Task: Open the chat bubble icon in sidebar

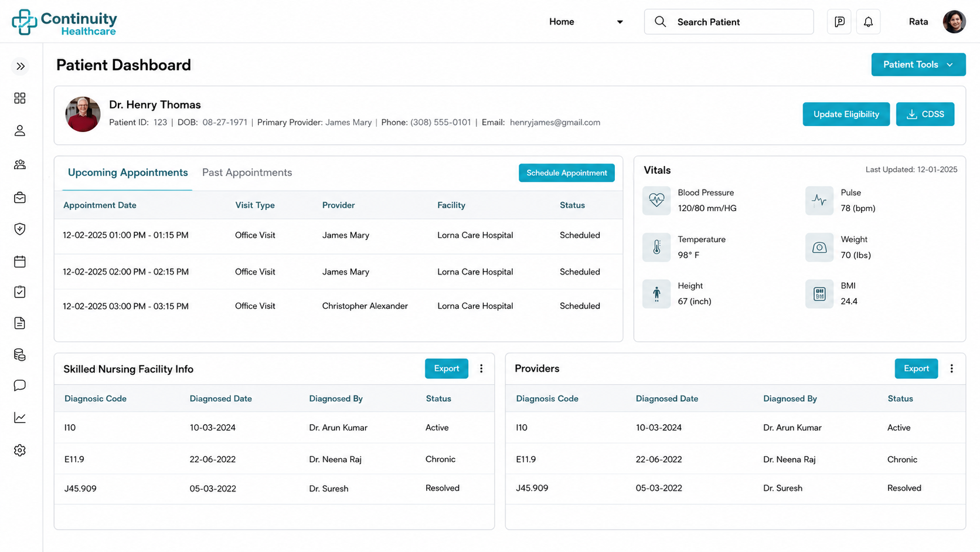Action: point(20,385)
